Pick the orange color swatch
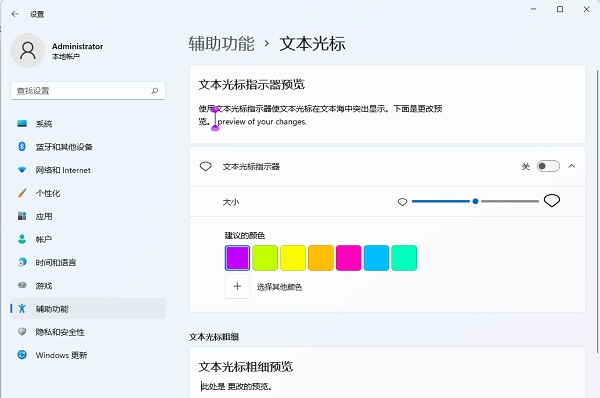 click(x=321, y=258)
